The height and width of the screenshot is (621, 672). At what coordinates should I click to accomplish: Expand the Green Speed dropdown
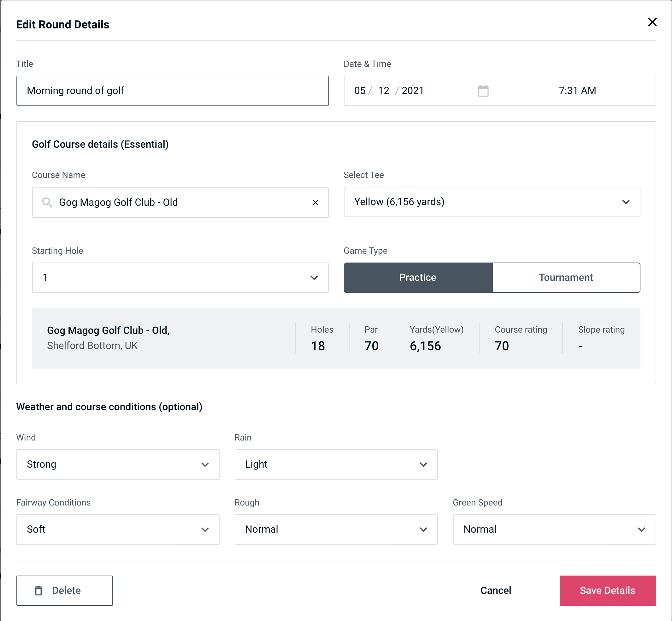(553, 529)
